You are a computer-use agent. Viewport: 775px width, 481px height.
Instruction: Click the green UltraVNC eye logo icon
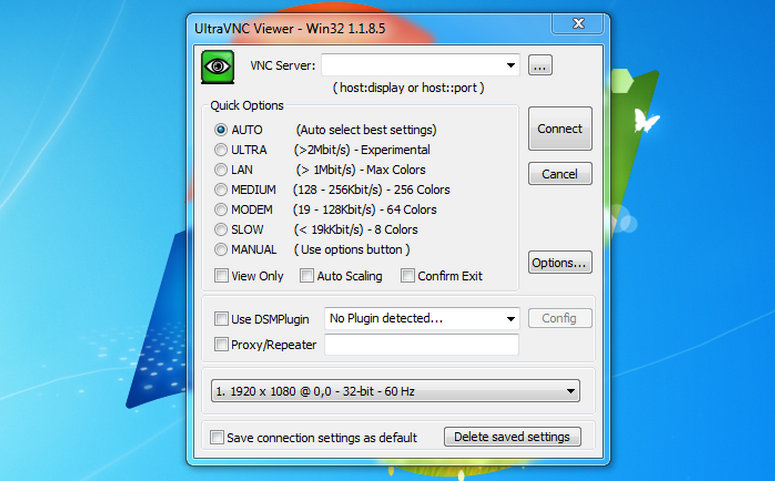click(217, 66)
